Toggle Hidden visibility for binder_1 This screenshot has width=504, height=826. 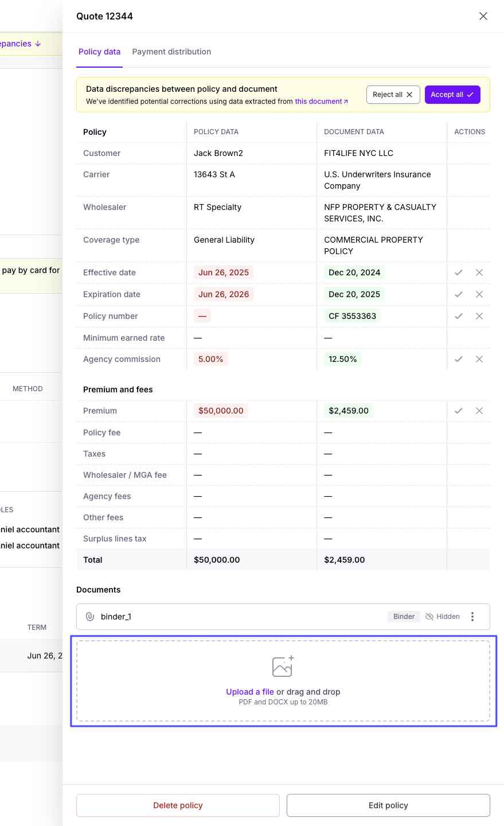443,617
